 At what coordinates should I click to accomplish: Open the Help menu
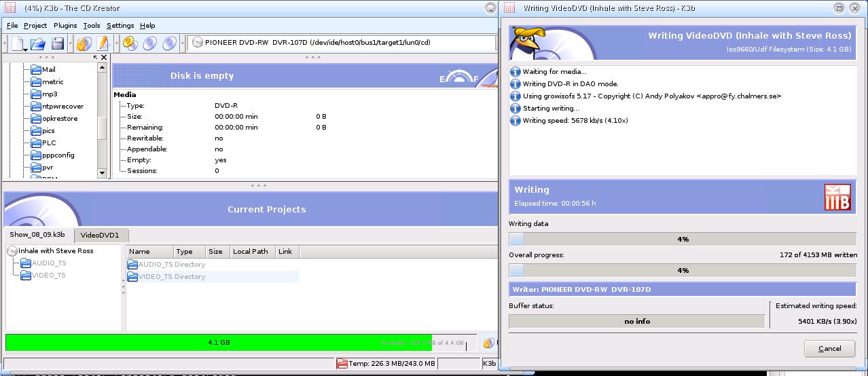147,26
